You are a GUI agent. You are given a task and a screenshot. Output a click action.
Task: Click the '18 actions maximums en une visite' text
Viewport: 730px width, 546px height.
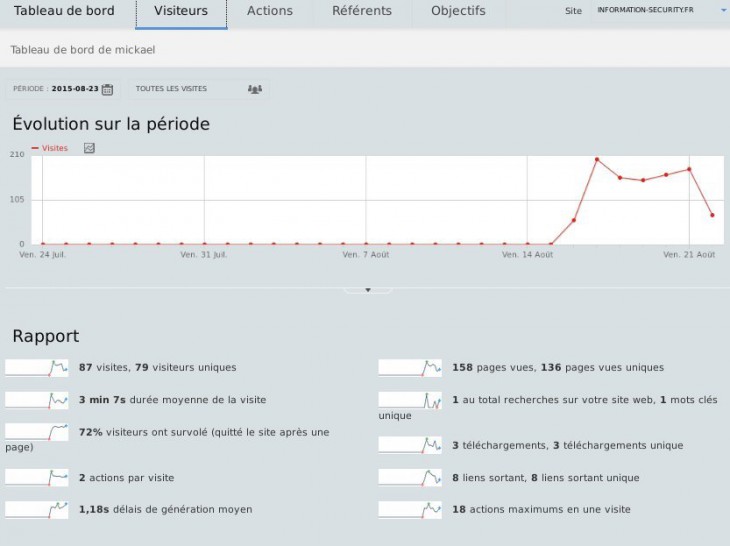coord(541,509)
